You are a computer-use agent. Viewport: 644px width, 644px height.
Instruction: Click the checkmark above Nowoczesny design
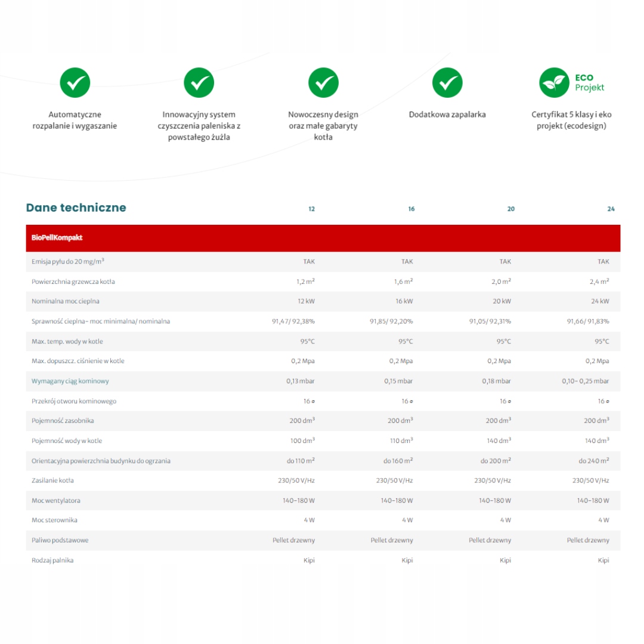[x=323, y=83]
